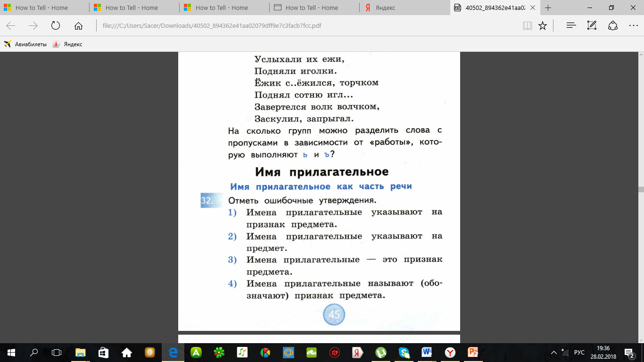Viewport: 644px width, 362px height.
Task: Open Microsoft Store taskbar icon
Action: (x=103, y=352)
